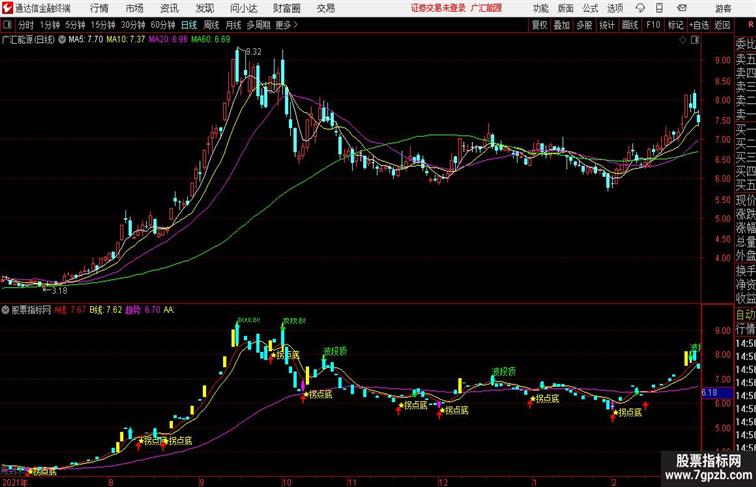756x487 pixels.
Task: Switch to the 5分钟 period tab
Action: (75, 25)
